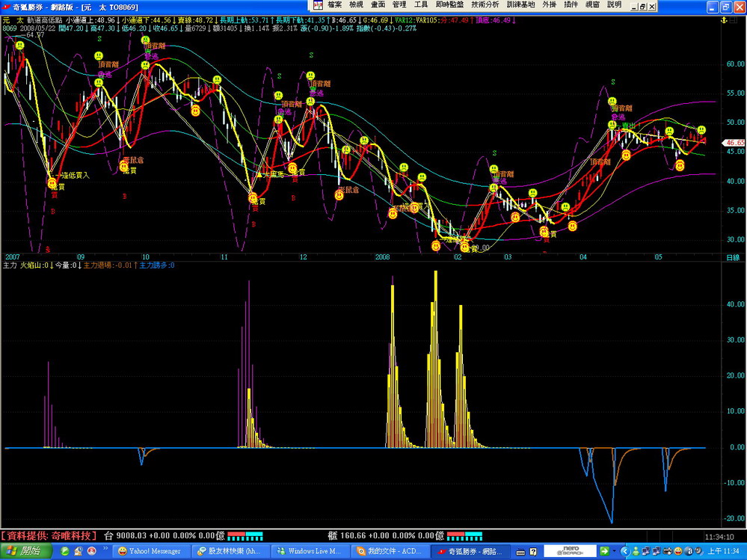Click the 逢低買入 signal label on chart
Image resolution: width=747 pixels, height=560 pixels.
tap(74, 175)
